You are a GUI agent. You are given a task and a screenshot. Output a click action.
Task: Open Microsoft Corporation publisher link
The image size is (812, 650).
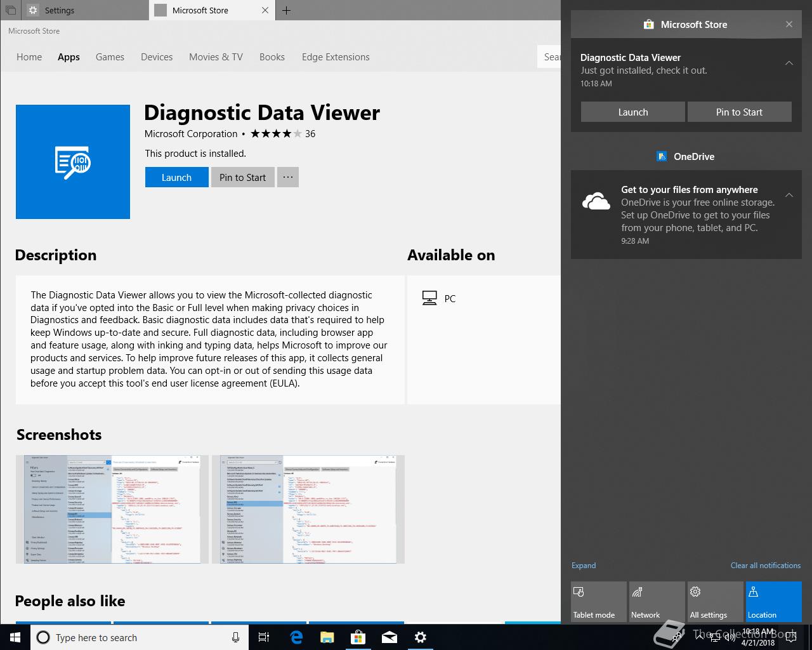(191, 134)
